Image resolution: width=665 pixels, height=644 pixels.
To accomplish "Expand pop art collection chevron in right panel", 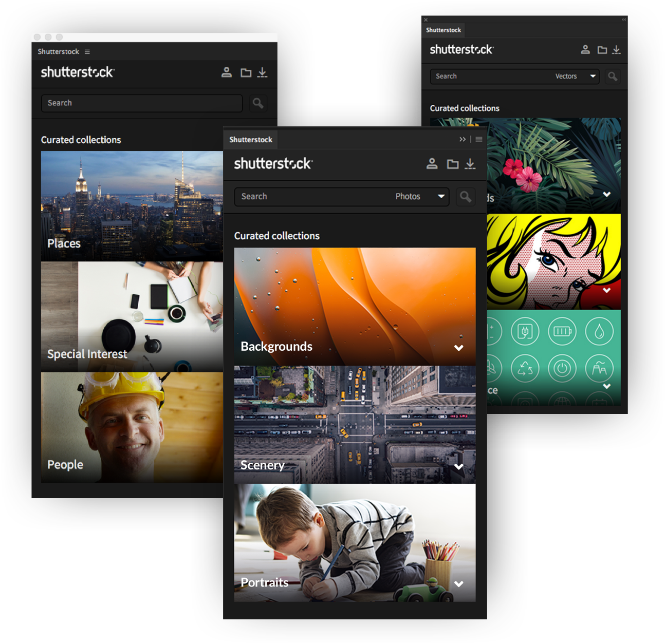I will (x=607, y=290).
